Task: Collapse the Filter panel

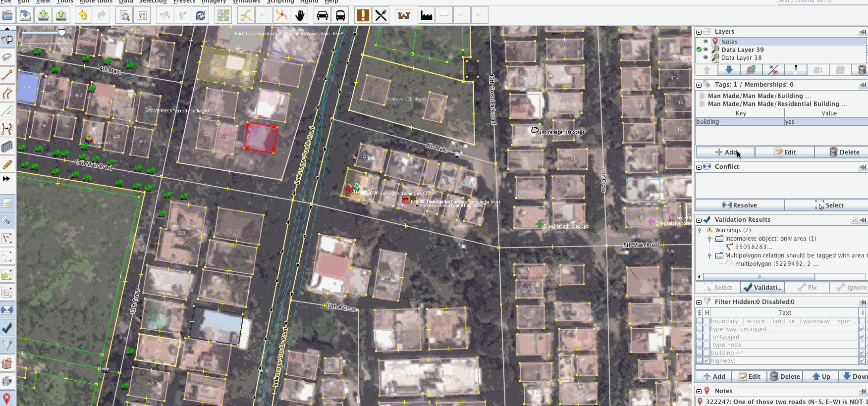Action: (x=699, y=302)
